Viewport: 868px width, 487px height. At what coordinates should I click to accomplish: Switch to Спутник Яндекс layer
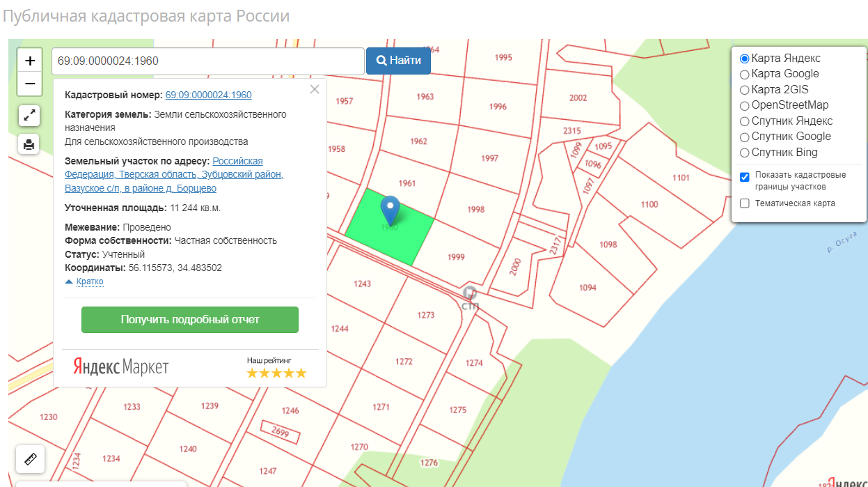(x=745, y=121)
